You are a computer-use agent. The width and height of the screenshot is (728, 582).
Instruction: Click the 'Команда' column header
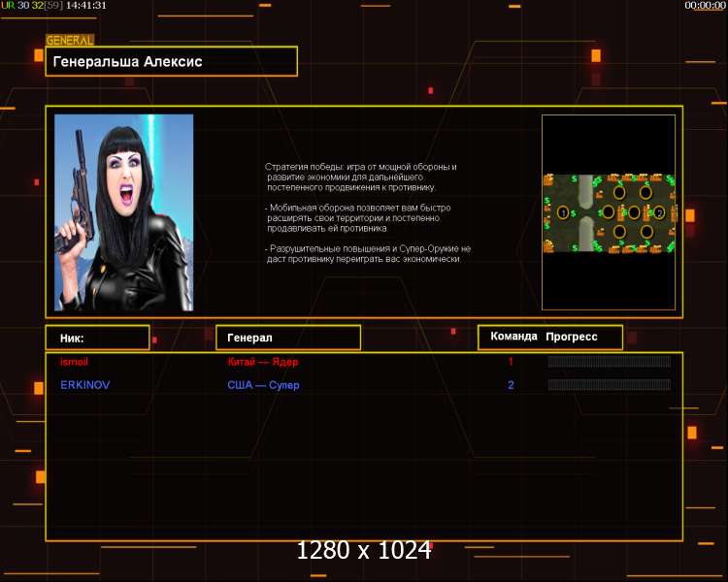click(513, 337)
